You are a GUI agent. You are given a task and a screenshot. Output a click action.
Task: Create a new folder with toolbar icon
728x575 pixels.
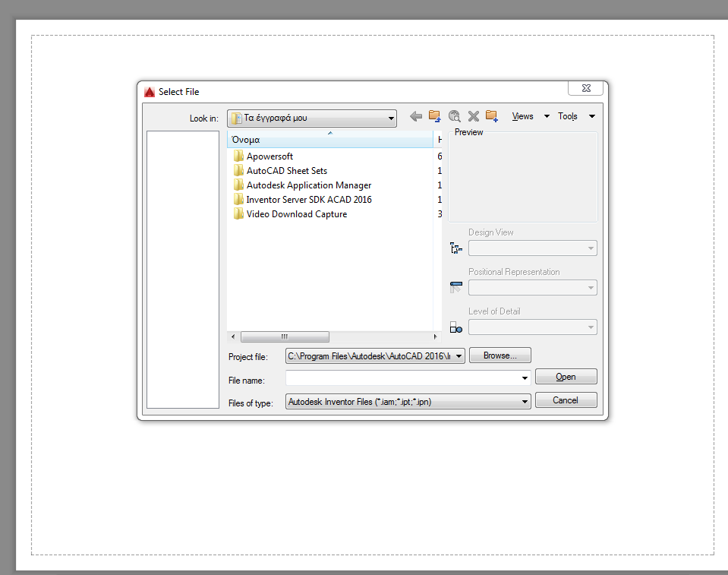[x=492, y=116]
